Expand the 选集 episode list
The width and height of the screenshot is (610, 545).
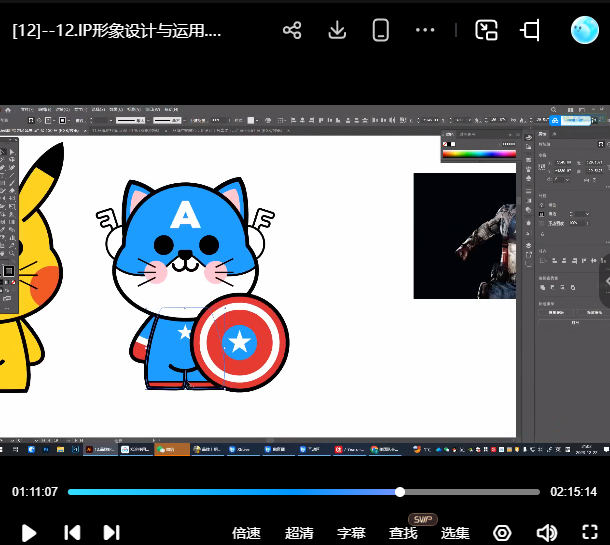coord(456,533)
